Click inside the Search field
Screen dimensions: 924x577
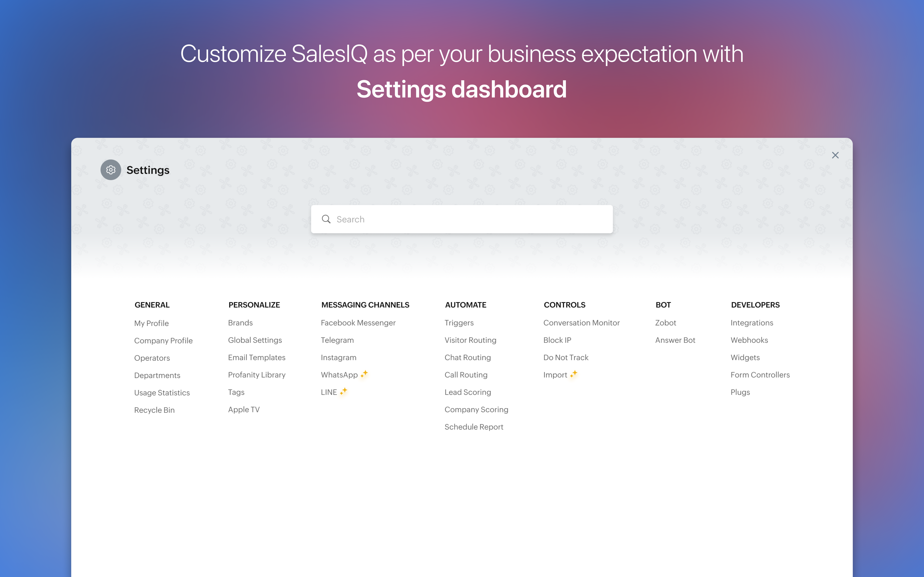click(458, 219)
